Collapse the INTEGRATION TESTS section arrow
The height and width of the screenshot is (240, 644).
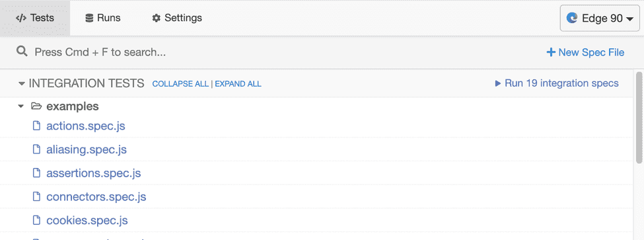(x=22, y=84)
